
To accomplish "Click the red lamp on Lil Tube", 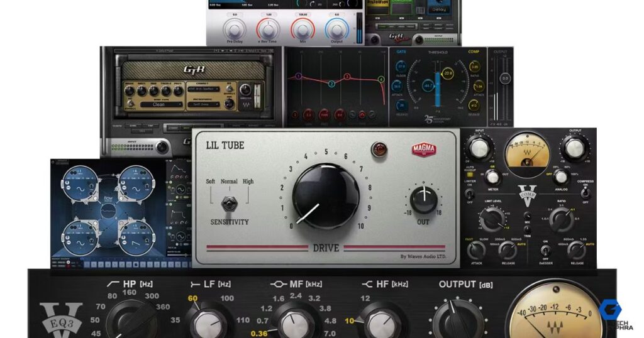I will [x=379, y=150].
